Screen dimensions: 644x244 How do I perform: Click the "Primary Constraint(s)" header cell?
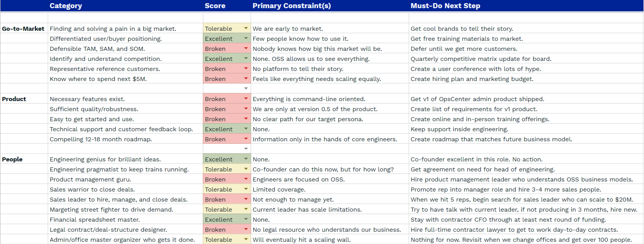click(292, 6)
